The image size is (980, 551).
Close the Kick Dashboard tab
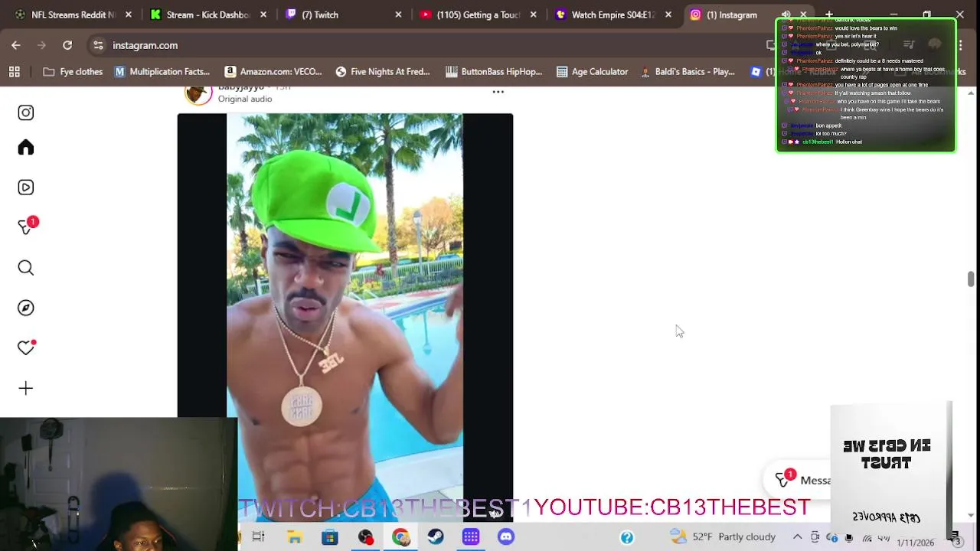(263, 15)
